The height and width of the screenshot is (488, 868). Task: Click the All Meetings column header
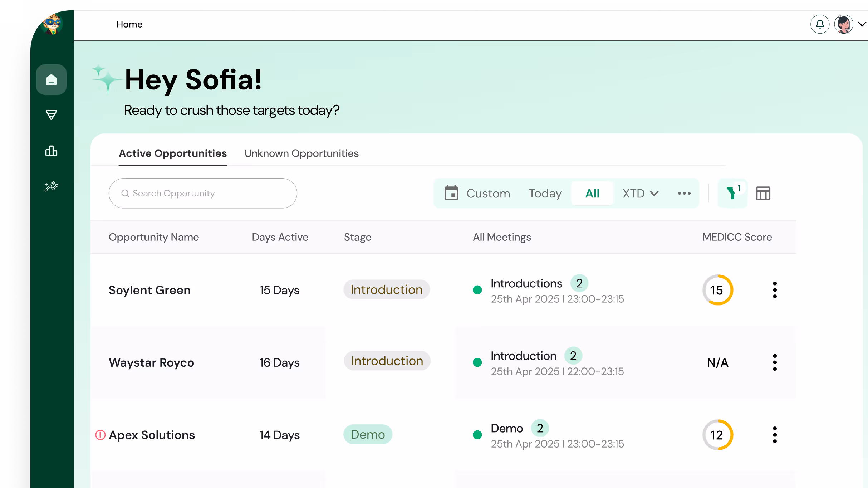tap(502, 237)
